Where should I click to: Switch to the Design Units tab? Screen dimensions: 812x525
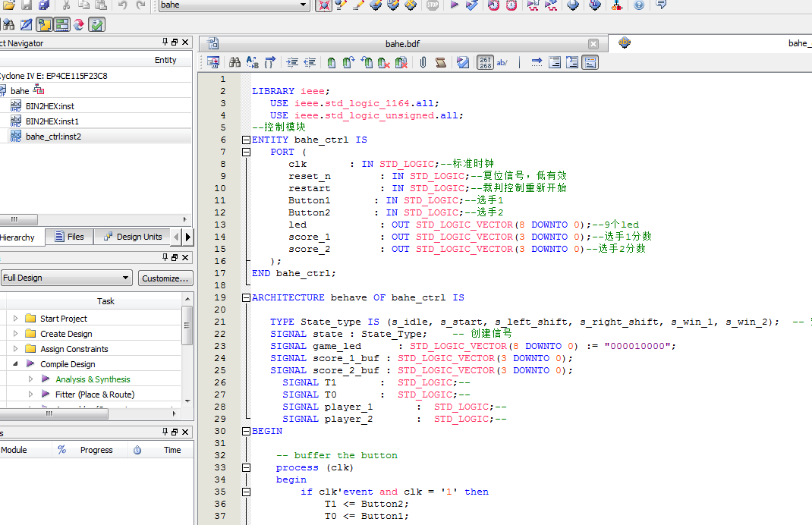133,237
